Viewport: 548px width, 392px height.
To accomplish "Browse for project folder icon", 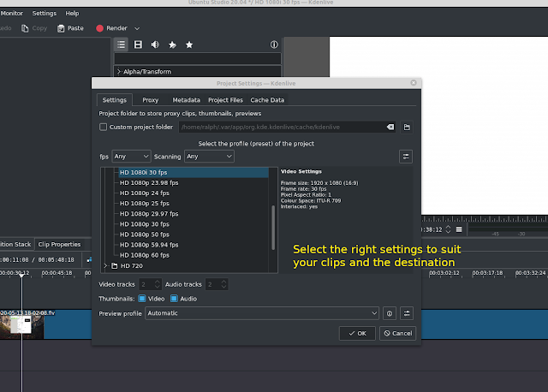I will (407, 128).
